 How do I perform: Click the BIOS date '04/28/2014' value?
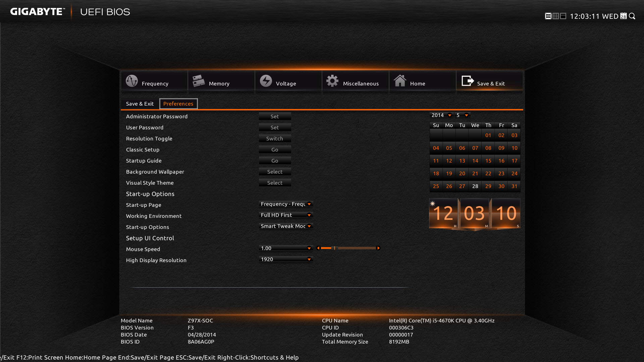pos(202,335)
